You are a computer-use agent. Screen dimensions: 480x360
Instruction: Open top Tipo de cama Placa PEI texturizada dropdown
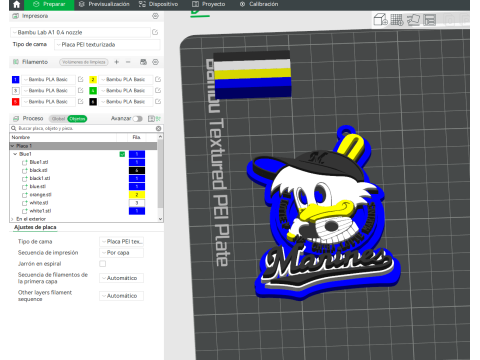(107, 45)
